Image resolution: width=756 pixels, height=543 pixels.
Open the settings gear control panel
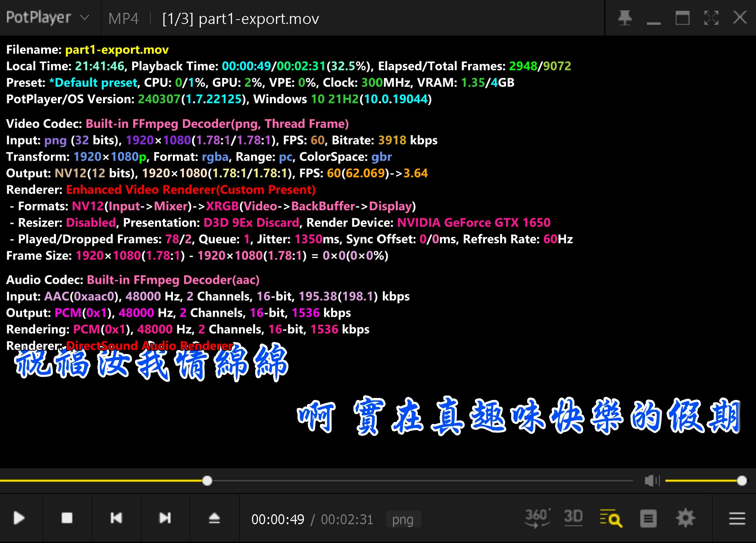pyautogui.click(x=685, y=518)
